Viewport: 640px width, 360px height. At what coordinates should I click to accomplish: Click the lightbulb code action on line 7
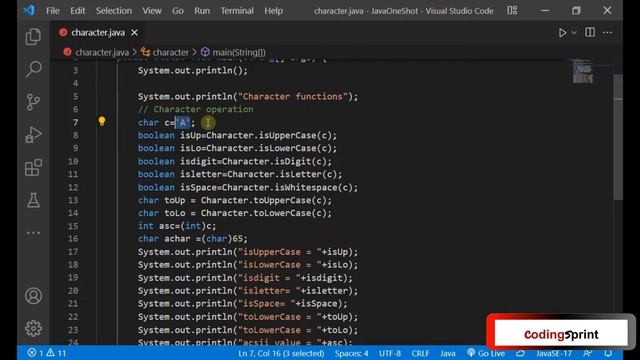point(102,121)
